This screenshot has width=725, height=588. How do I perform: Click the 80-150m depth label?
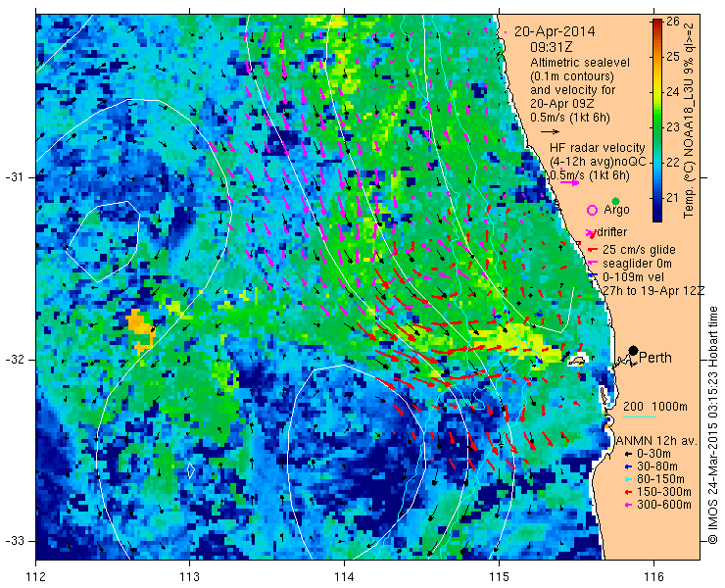tap(660, 479)
